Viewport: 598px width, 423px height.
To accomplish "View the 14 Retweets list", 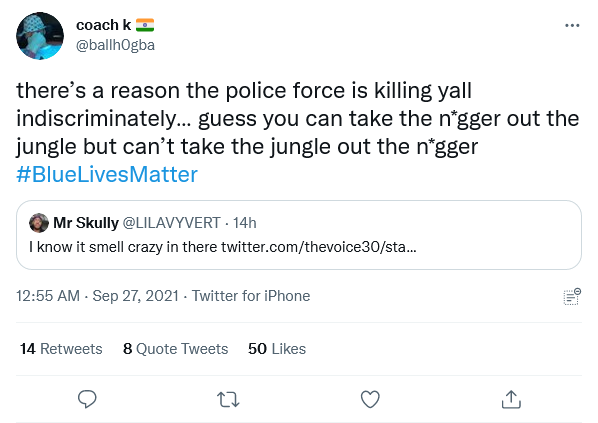I will 61,349.
